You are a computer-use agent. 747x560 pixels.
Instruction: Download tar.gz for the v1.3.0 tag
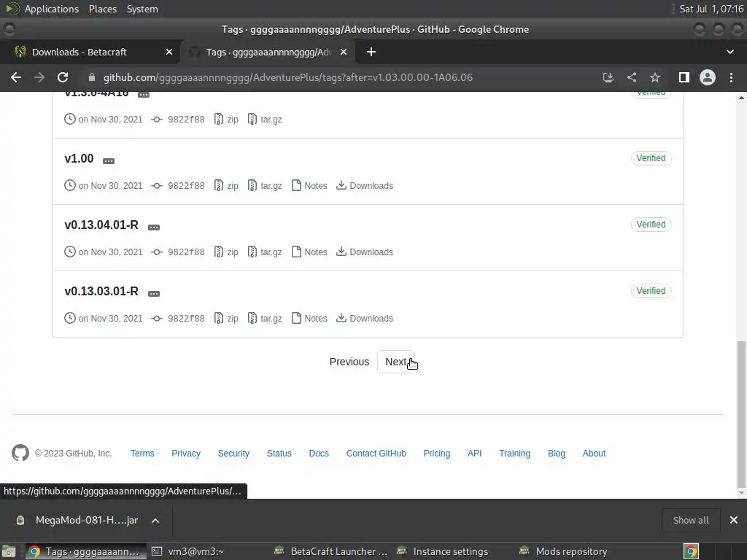[265, 119]
